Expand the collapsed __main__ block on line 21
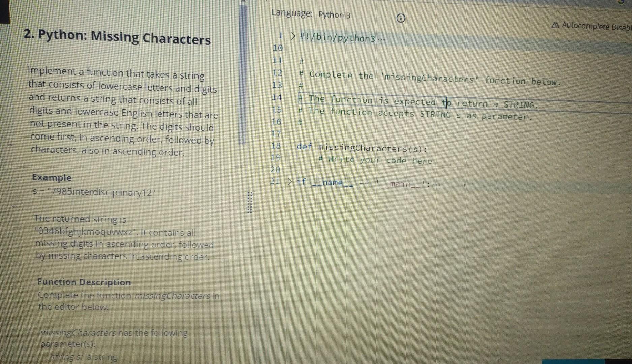632x364 pixels. click(289, 182)
